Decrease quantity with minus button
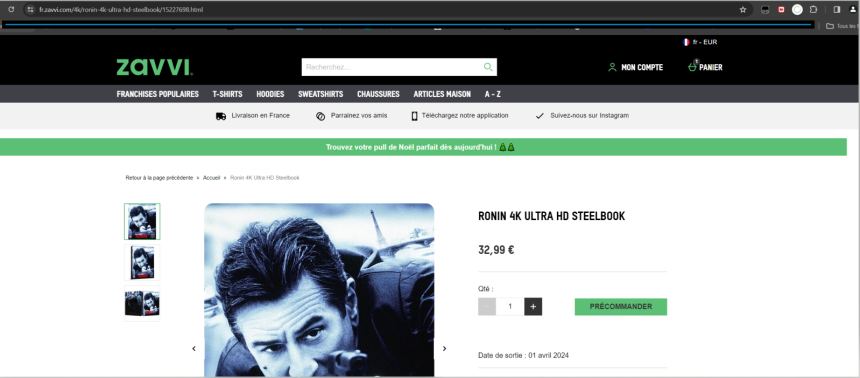 pyautogui.click(x=487, y=307)
